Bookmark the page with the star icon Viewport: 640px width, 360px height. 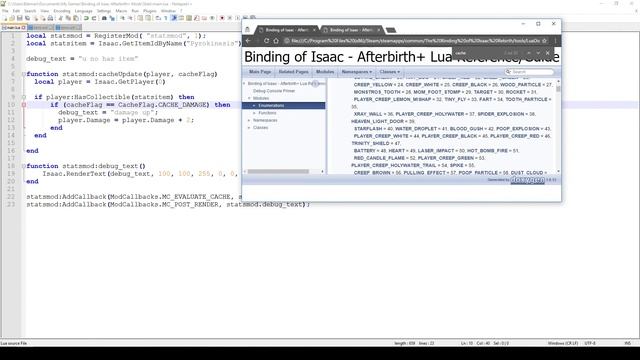tap(544, 40)
